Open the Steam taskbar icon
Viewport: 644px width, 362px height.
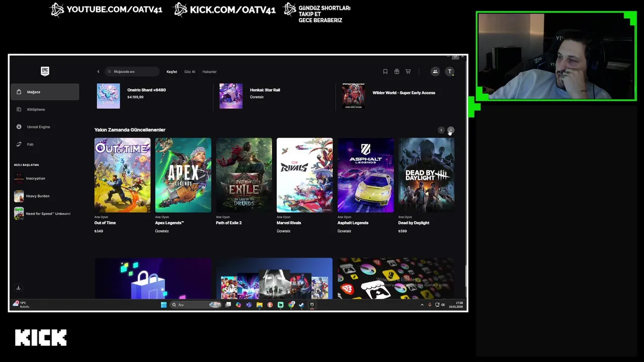pos(301,305)
